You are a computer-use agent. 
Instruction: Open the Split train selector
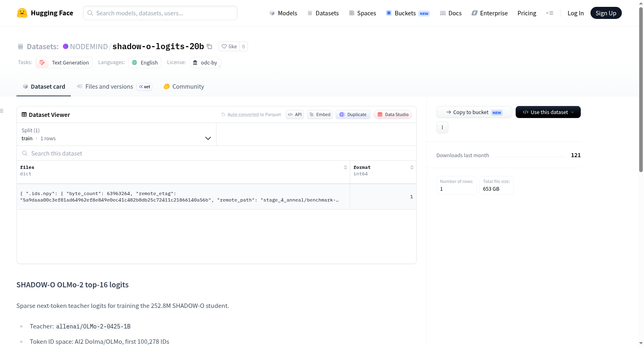116,134
